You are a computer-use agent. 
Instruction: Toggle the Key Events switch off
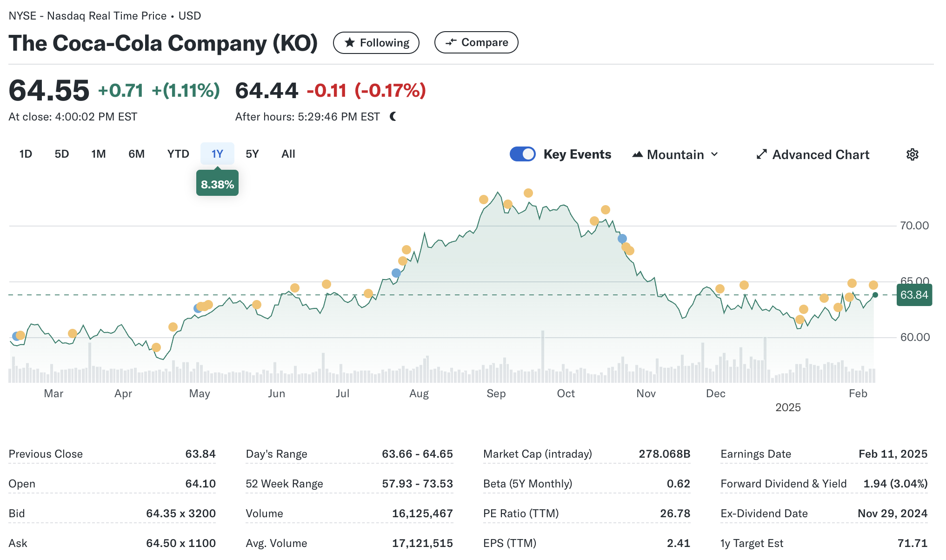523,154
